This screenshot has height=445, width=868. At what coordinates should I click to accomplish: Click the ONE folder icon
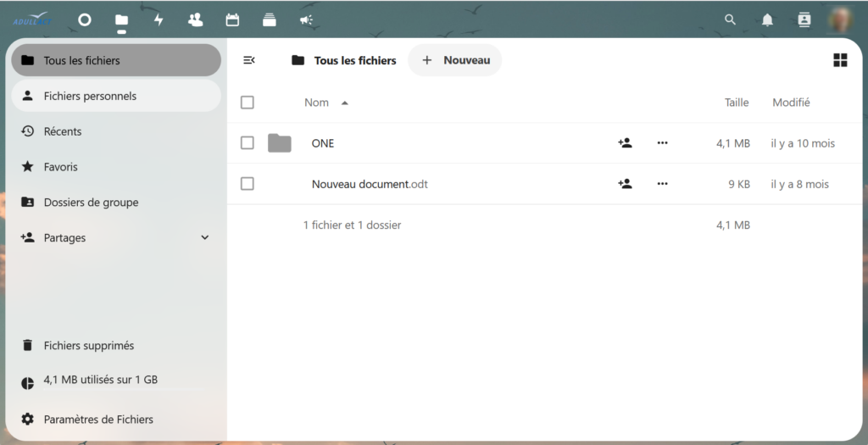pos(280,143)
